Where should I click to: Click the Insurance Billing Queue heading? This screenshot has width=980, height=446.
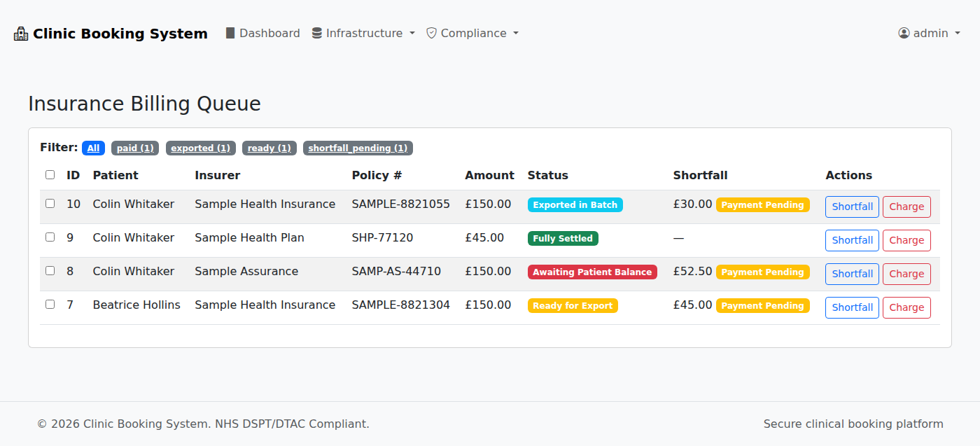pos(144,104)
